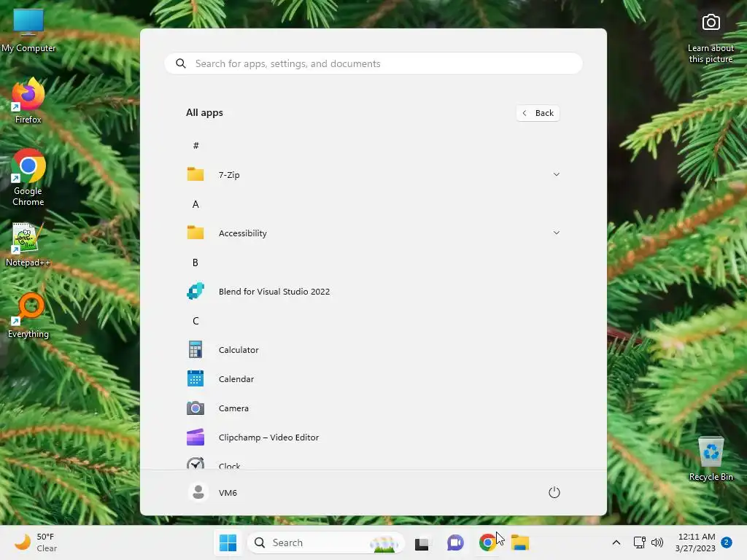Image resolution: width=747 pixels, height=560 pixels.
Task: Open the power options button
Action: tap(554, 492)
